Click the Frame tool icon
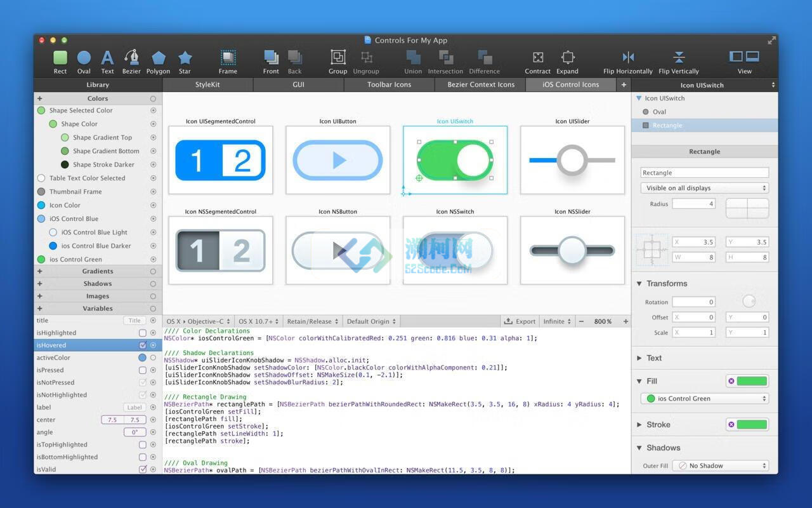Screen dimensions: 812x508 (x=228, y=58)
